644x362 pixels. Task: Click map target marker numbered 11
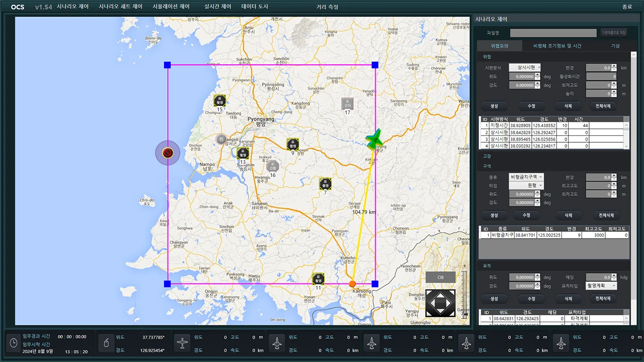(x=318, y=279)
